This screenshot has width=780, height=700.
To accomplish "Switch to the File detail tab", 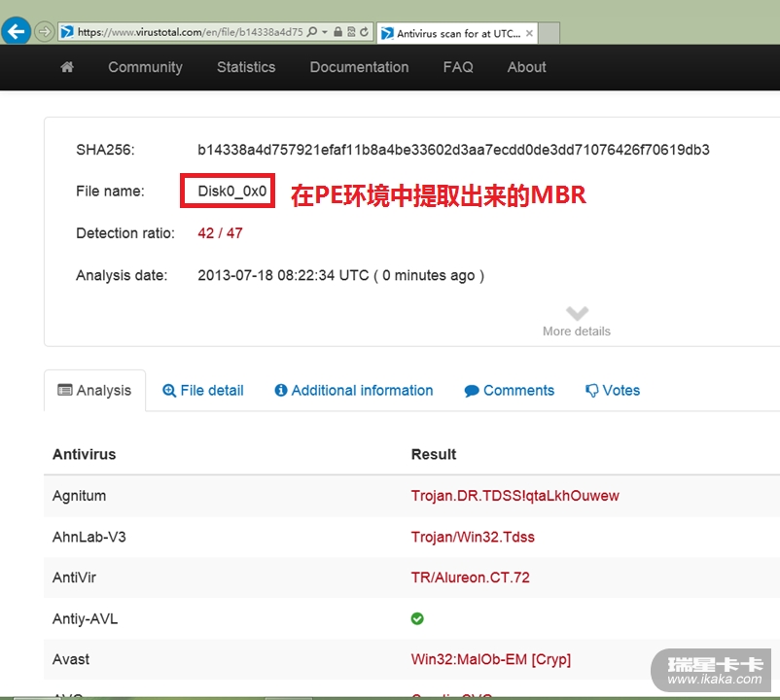I will [203, 390].
